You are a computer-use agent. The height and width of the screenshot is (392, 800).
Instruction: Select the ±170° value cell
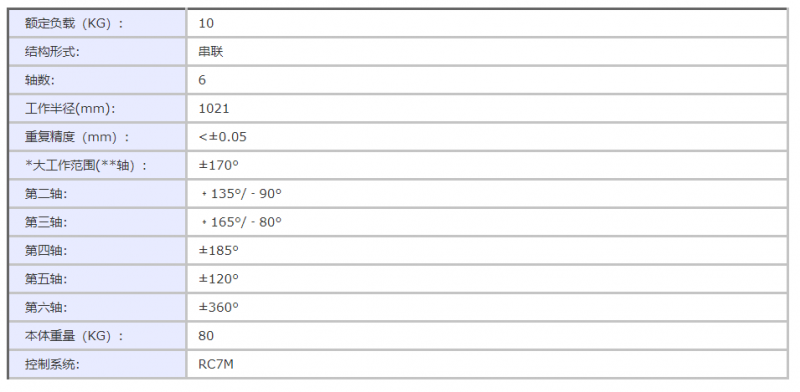coord(487,166)
